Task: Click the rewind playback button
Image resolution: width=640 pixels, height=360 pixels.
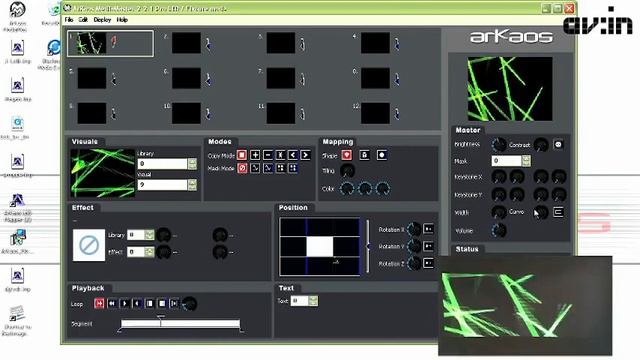Action: pos(112,303)
